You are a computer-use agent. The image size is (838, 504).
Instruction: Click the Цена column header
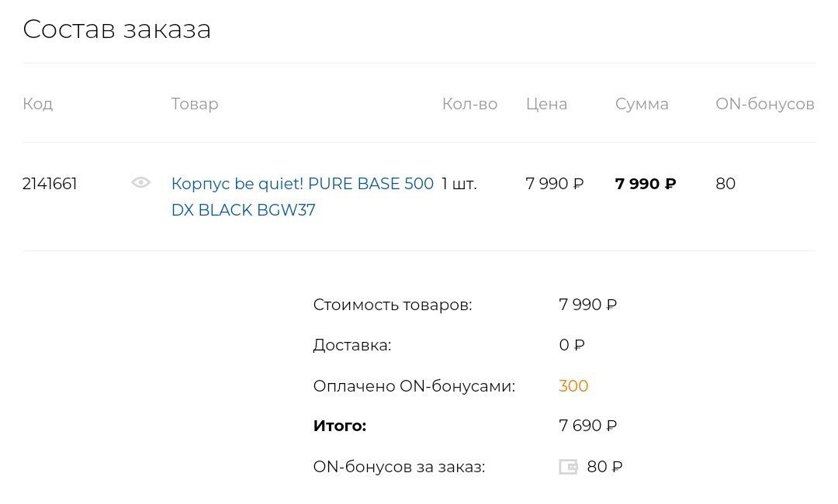(546, 104)
